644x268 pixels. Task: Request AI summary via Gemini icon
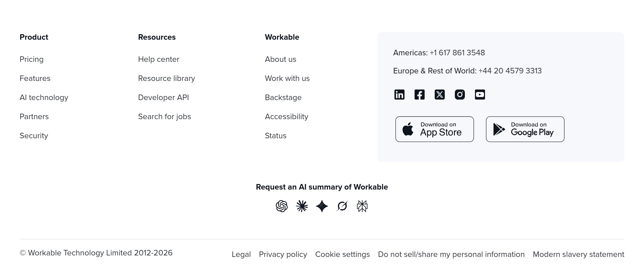[x=322, y=206]
